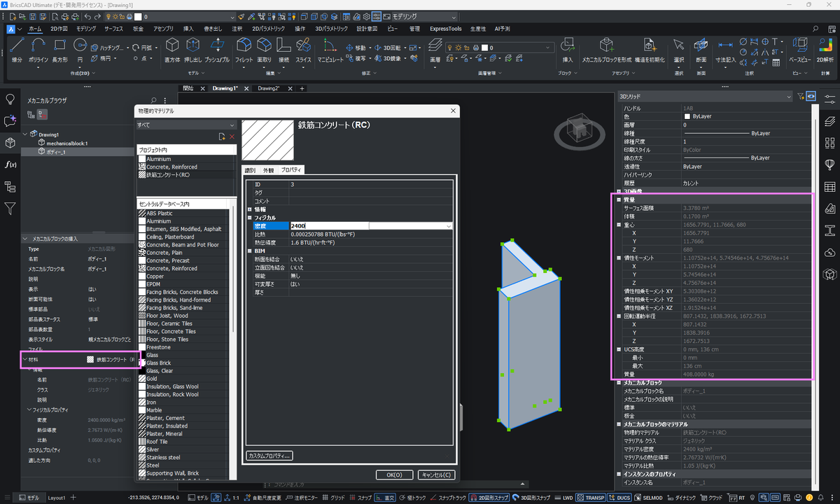
Task: Toggle スナップ in the status bar
Action: pos(361,498)
